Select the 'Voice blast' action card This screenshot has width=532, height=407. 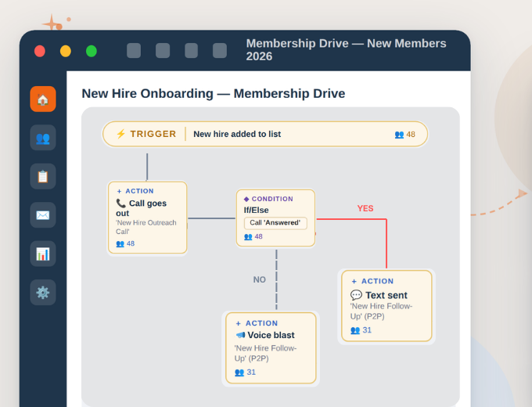(x=271, y=348)
